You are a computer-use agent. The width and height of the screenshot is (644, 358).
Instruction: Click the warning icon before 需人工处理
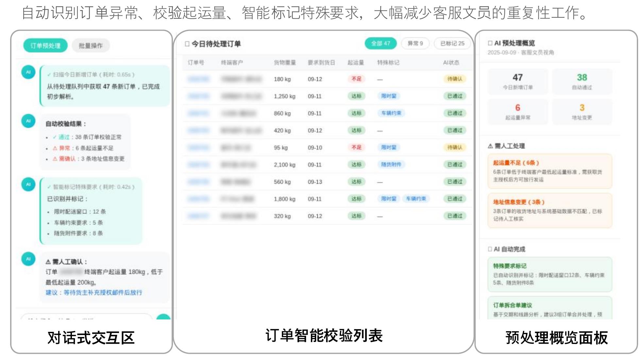(490, 146)
